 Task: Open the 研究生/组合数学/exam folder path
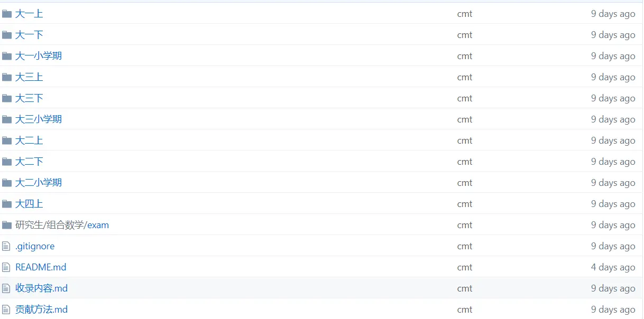62,225
